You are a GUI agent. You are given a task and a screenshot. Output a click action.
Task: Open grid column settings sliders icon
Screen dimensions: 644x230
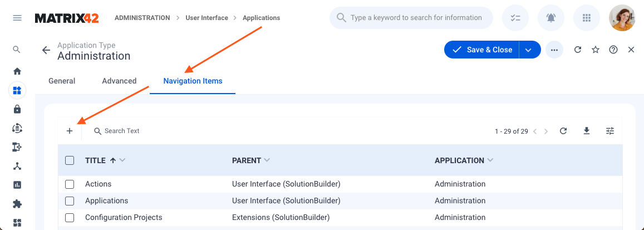(610, 131)
